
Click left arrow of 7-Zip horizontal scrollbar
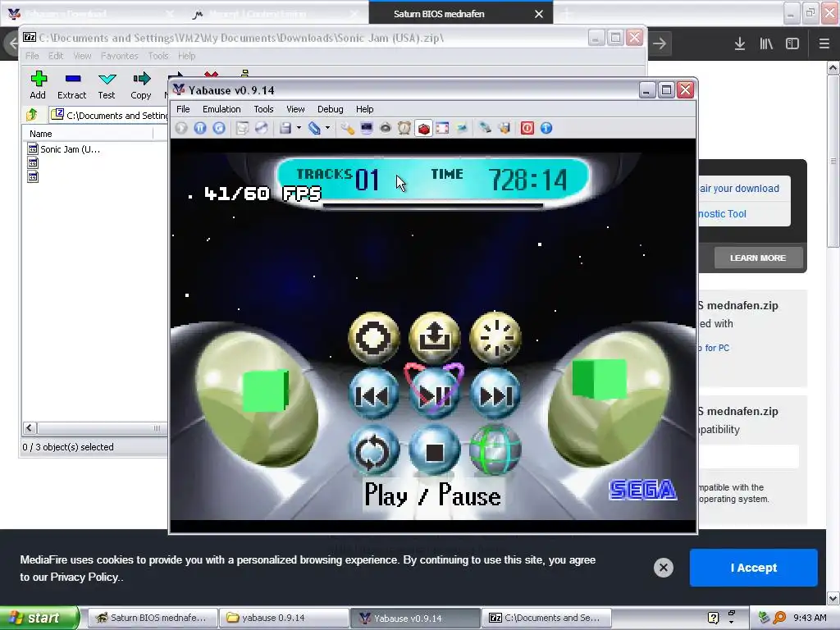(30, 427)
